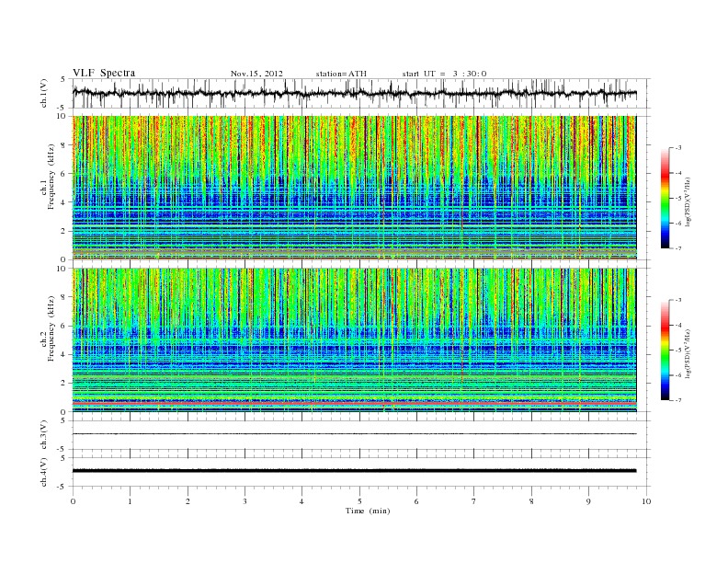Click the "2" kHz tick on ch.2 frequency axis
728x563 pixels.
(63, 384)
